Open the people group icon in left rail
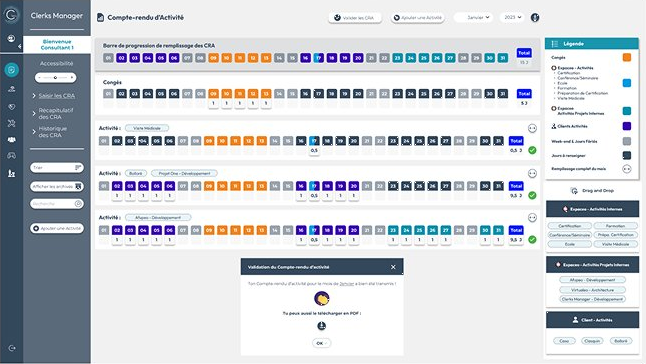646x364 pixels. click(12, 140)
